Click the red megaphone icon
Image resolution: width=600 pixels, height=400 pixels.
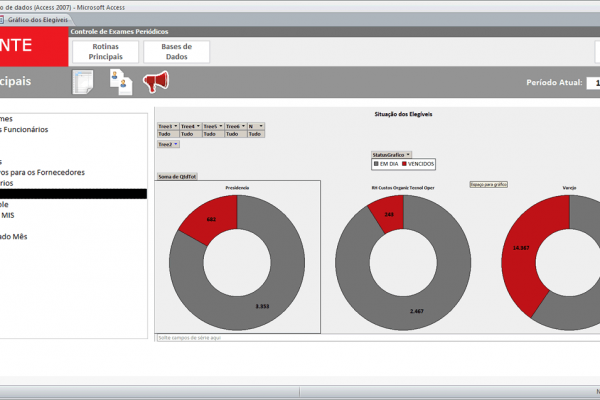click(155, 83)
